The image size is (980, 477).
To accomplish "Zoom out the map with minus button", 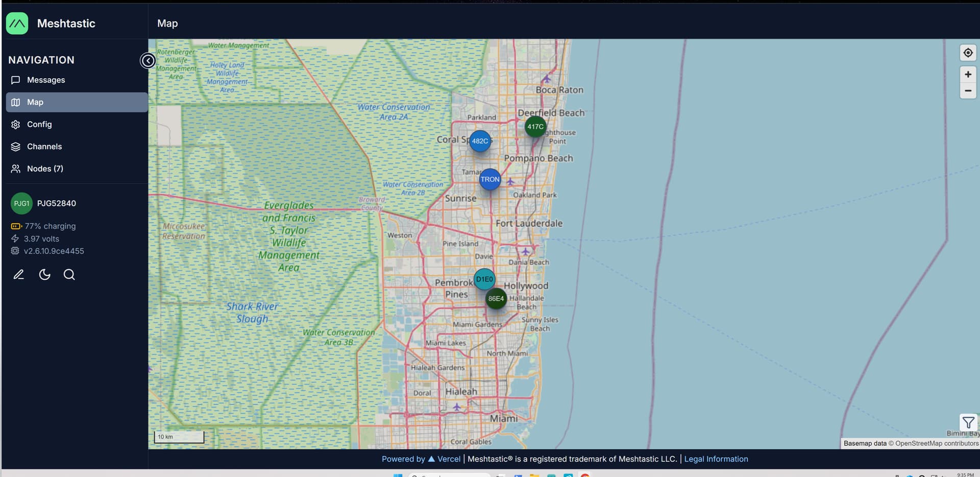I will (968, 90).
